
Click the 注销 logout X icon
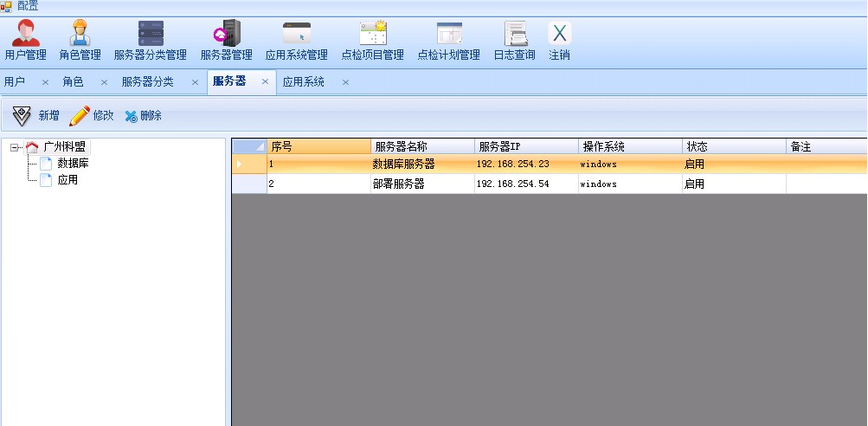coord(560,33)
